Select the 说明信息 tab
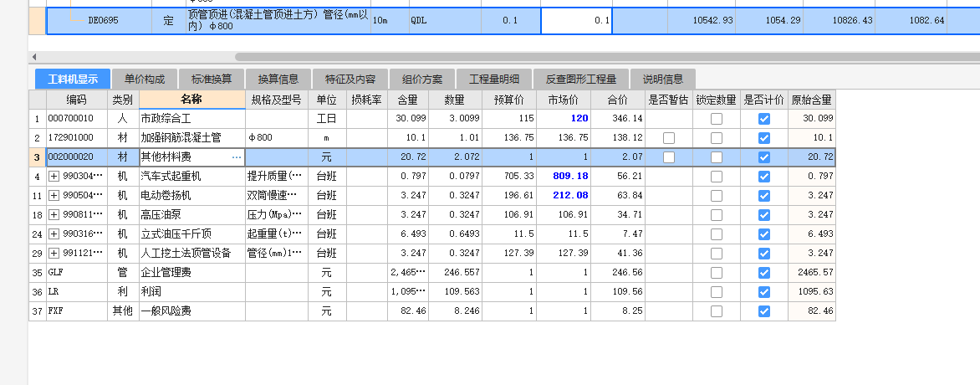The width and height of the screenshot is (980, 385). click(x=662, y=80)
